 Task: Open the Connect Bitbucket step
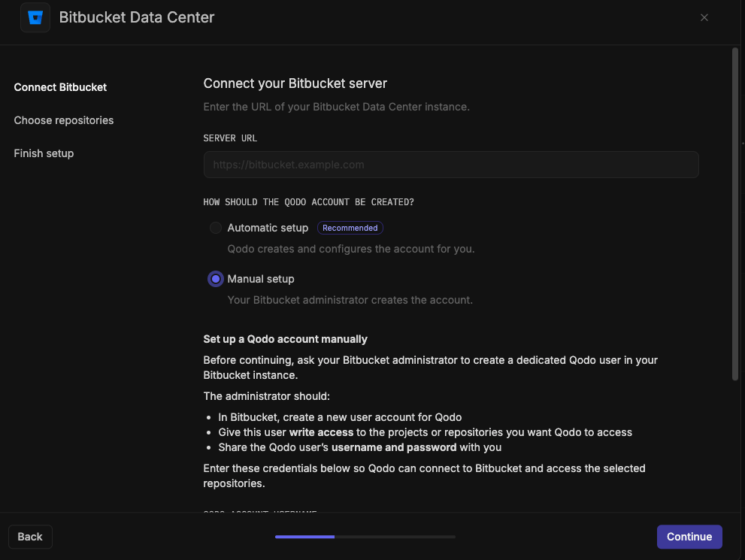click(x=60, y=87)
